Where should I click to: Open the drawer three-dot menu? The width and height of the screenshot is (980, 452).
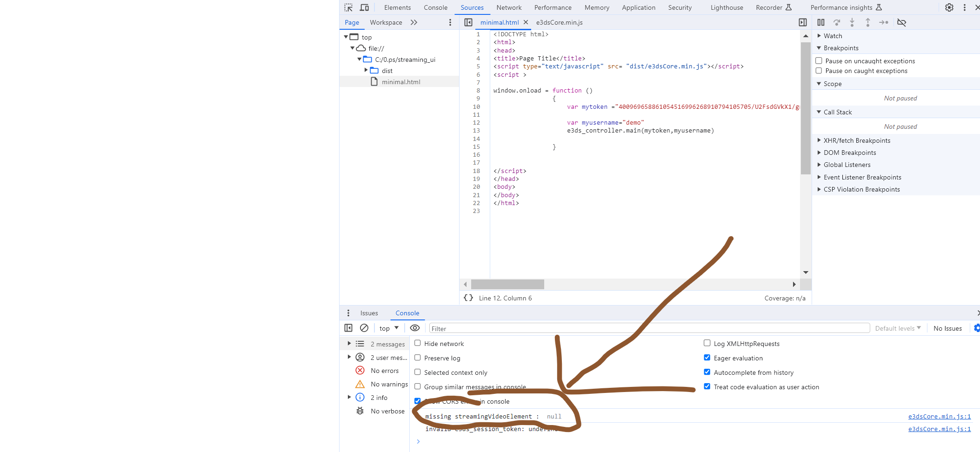point(348,313)
